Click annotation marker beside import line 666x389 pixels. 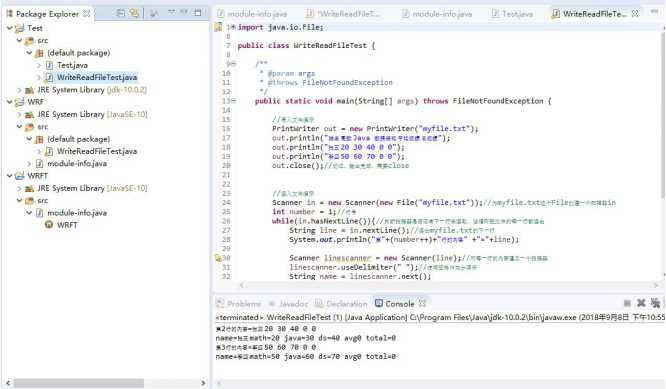218,27
